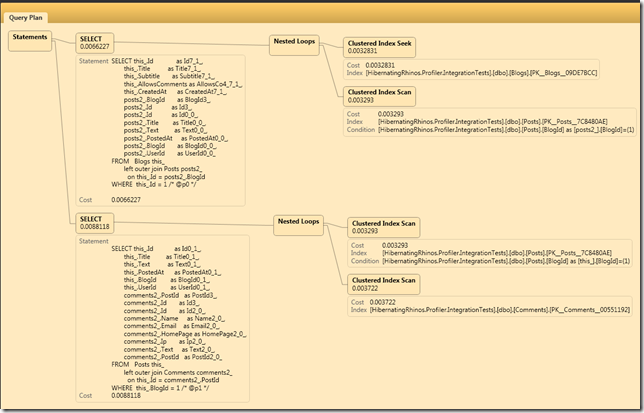
Task: Click 'this_.AllowsComments as AllowsCo4_7_1_' line
Action: click(x=183, y=84)
